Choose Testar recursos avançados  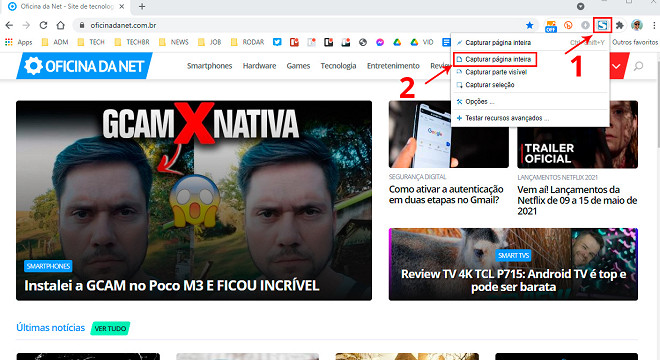pyautogui.click(x=530, y=118)
